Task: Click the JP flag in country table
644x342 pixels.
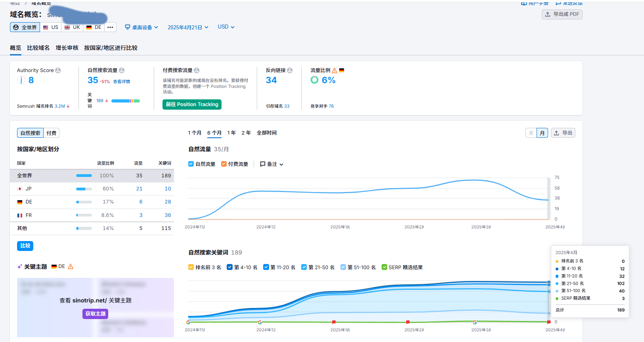Action: coord(20,189)
